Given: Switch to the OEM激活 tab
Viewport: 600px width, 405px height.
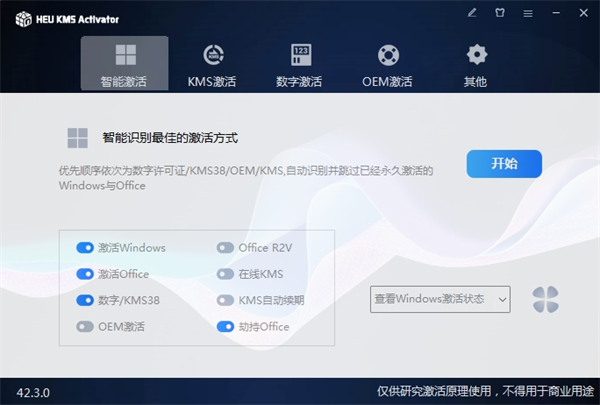Looking at the screenshot, I should pyautogui.click(x=387, y=65).
